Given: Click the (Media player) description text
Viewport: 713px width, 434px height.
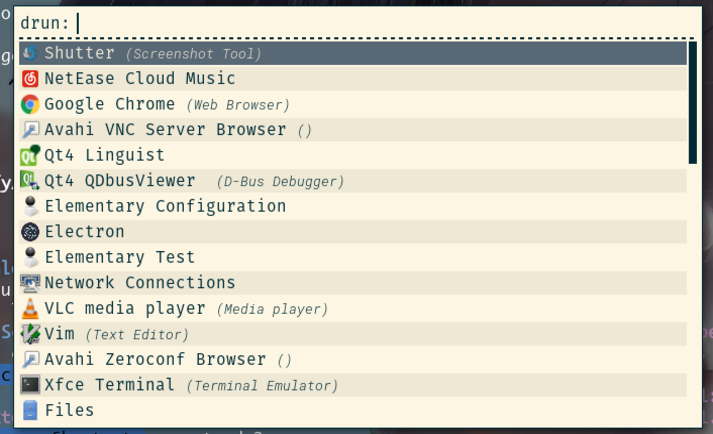Looking at the screenshot, I should pos(272,309).
